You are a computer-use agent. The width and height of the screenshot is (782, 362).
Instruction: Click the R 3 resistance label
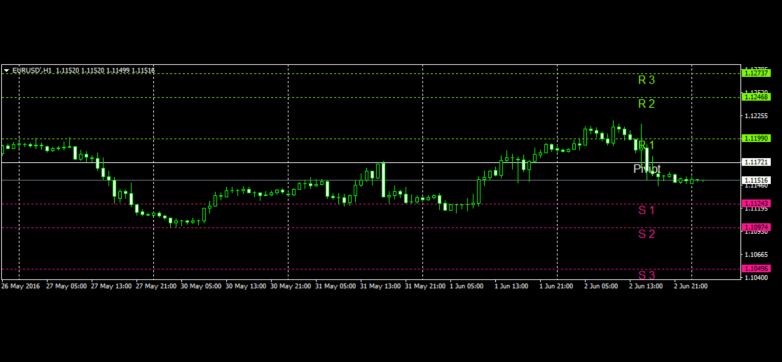pyautogui.click(x=646, y=79)
